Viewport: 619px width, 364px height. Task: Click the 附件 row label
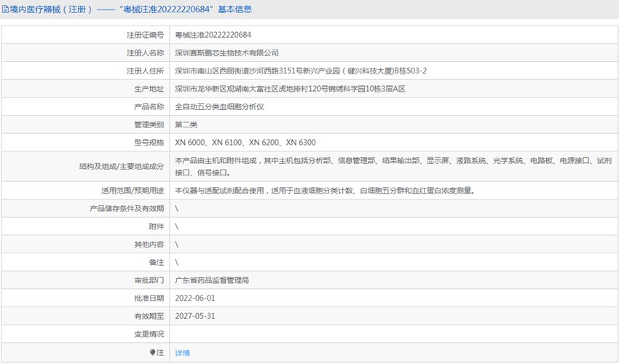click(x=157, y=226)
